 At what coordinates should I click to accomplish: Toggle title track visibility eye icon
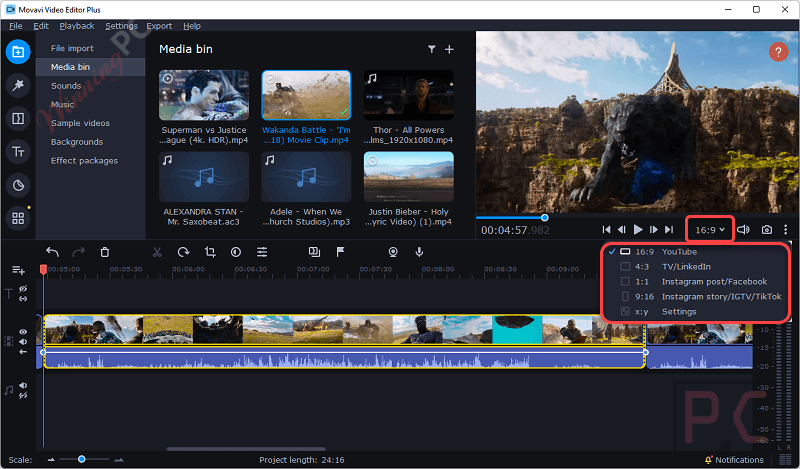pyautogui.click(x=23, y=289)
